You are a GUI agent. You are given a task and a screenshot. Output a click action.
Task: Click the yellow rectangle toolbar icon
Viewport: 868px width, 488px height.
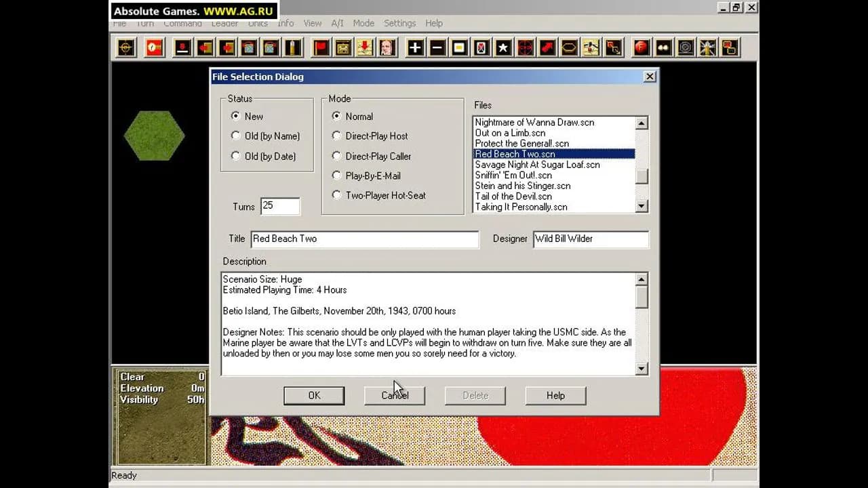(460, 47)
